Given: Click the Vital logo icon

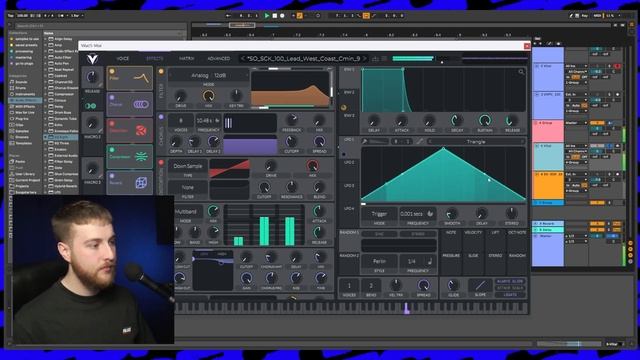Looking at the screenshot, I should tap(93, 59).
